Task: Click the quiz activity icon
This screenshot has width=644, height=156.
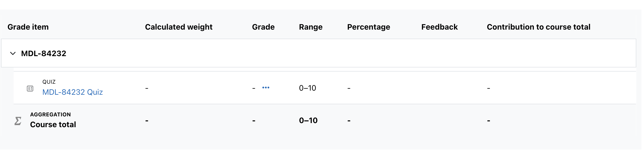Action: pos(30,89)
